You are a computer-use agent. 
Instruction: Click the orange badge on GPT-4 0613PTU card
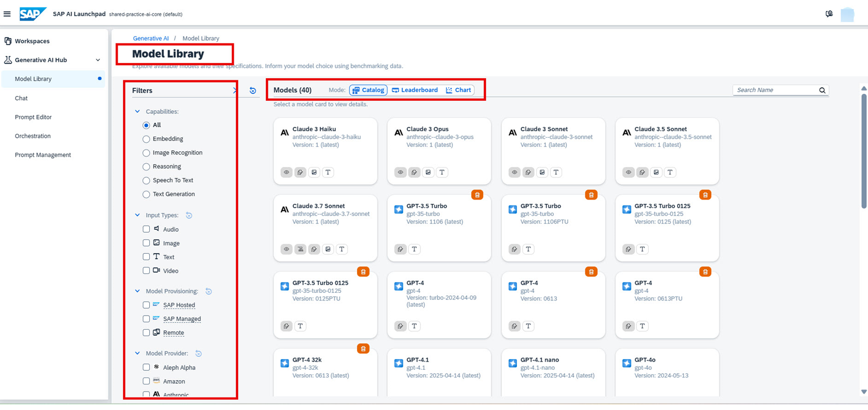705,272
